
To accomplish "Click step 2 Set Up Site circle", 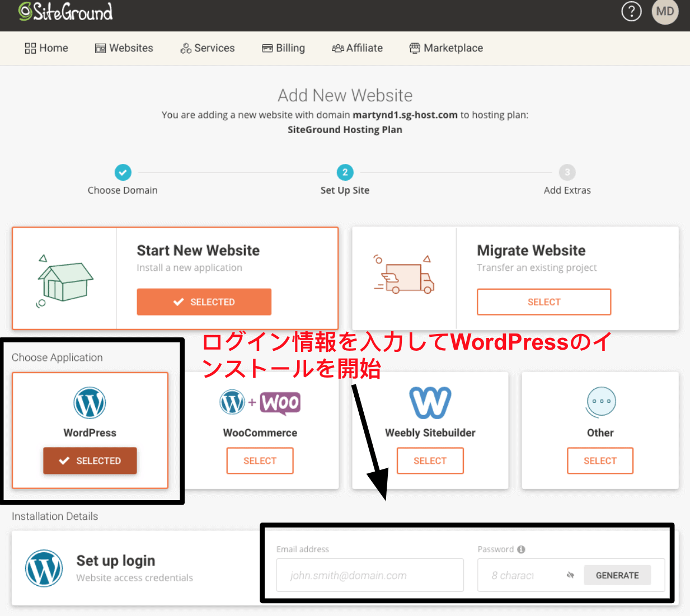I will [345, 172].
